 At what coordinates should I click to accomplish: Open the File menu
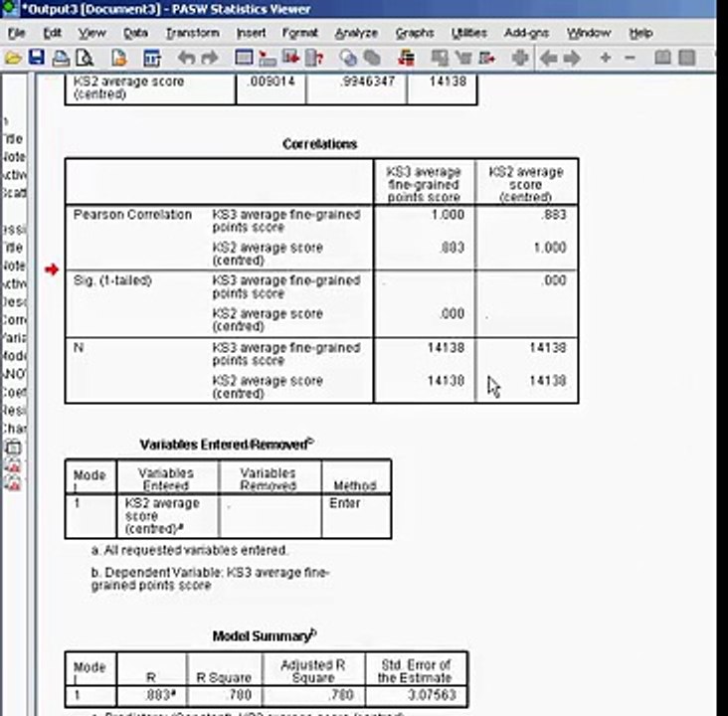click(x=17, y=33)
